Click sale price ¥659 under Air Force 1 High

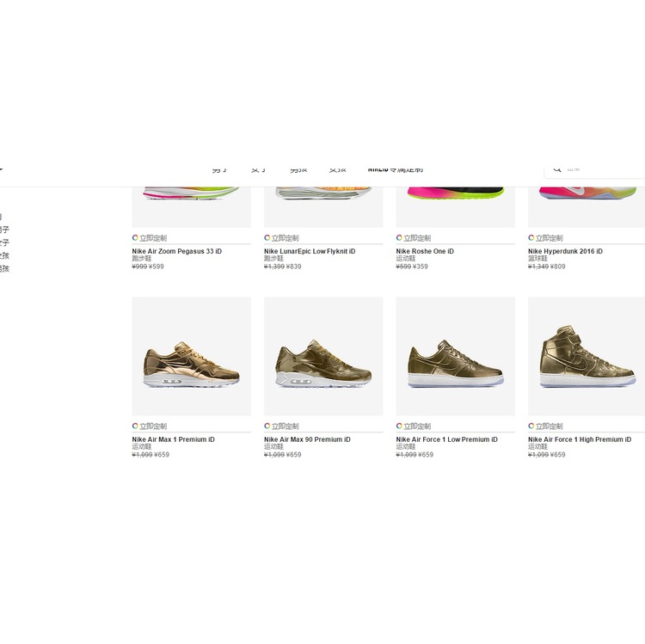click(x=558, y=455)
